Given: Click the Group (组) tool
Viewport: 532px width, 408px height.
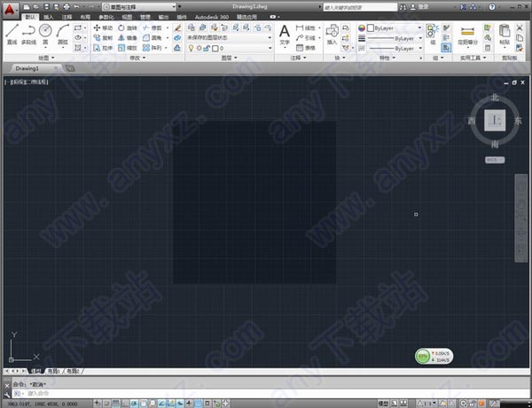Looking at the screenshot, I should [433, 35].
